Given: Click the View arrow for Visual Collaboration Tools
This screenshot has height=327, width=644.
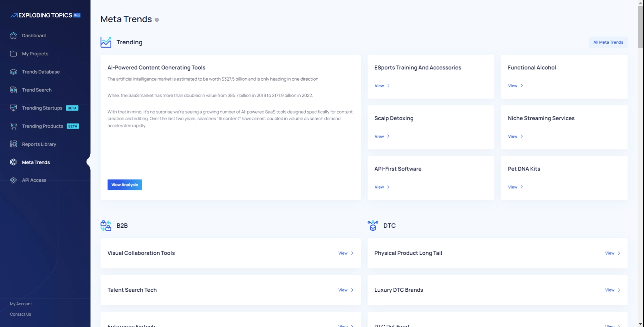Looking at the screenshot, I should tap(352, 253).
